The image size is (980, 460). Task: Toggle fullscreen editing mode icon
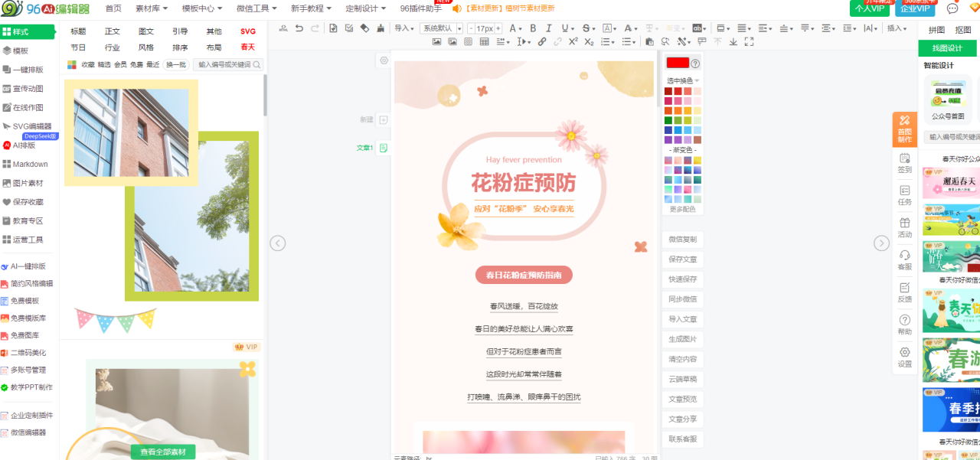pyautogui.click(x=748, y=42)
